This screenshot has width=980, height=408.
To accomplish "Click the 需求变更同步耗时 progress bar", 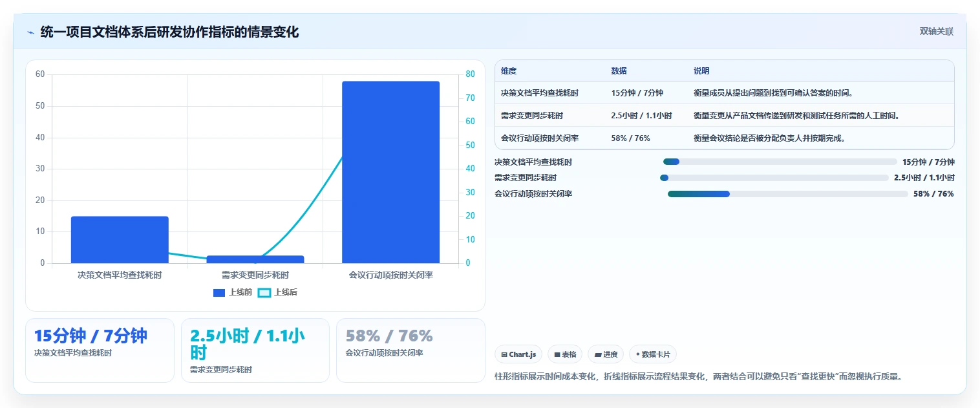I will coord(774,178).
